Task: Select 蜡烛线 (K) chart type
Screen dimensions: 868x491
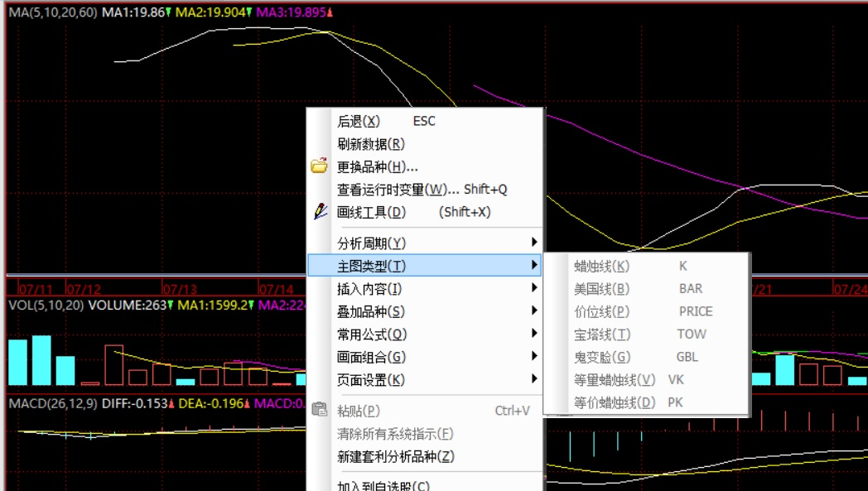Action: (601, 266)
